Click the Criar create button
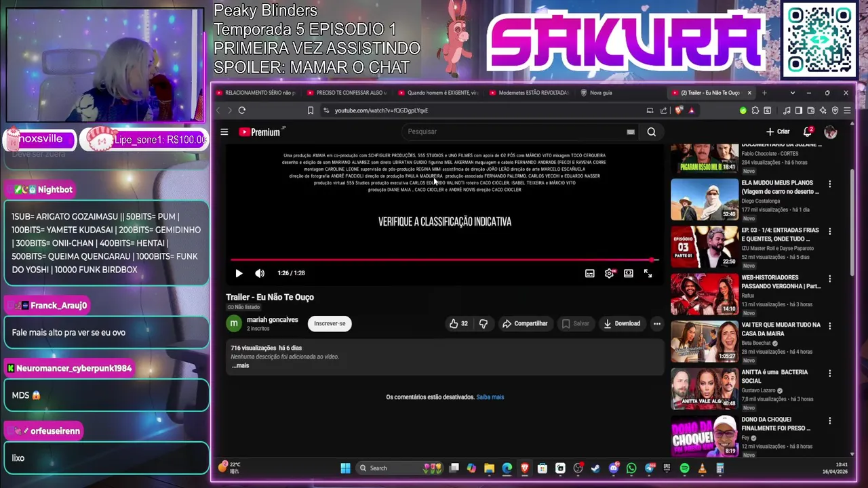The width and height of the screenshot is (868, 488). 778,131
